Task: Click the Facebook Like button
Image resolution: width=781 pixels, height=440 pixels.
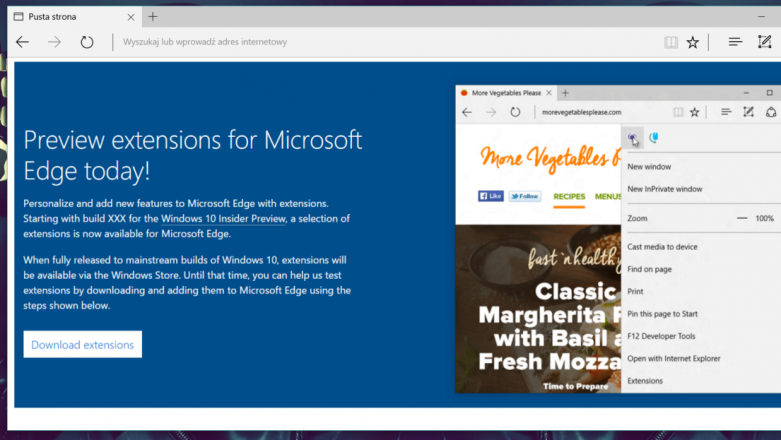Action: click(x=491, y=196)
